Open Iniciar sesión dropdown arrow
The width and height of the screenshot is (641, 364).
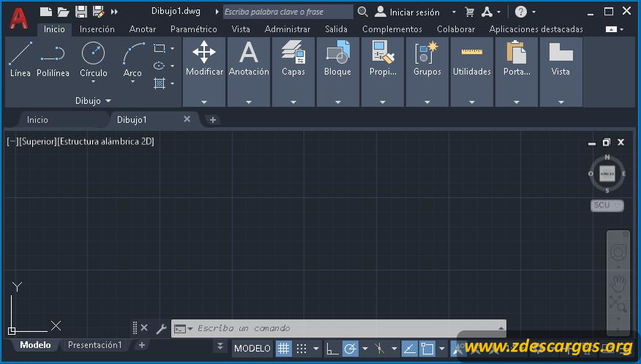click(x=454, y=12)
